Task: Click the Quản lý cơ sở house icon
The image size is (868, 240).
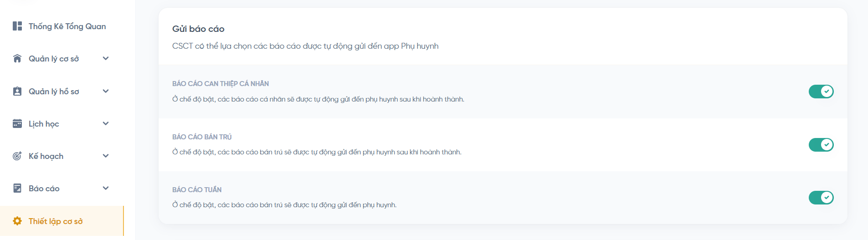Action: 17,58
